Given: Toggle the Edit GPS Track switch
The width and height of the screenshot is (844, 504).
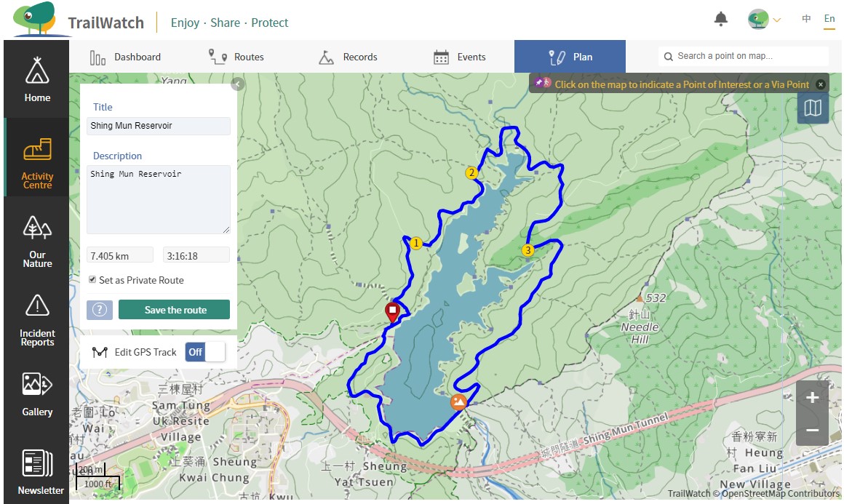Looking at the screenshot, I should coord(205,352).
